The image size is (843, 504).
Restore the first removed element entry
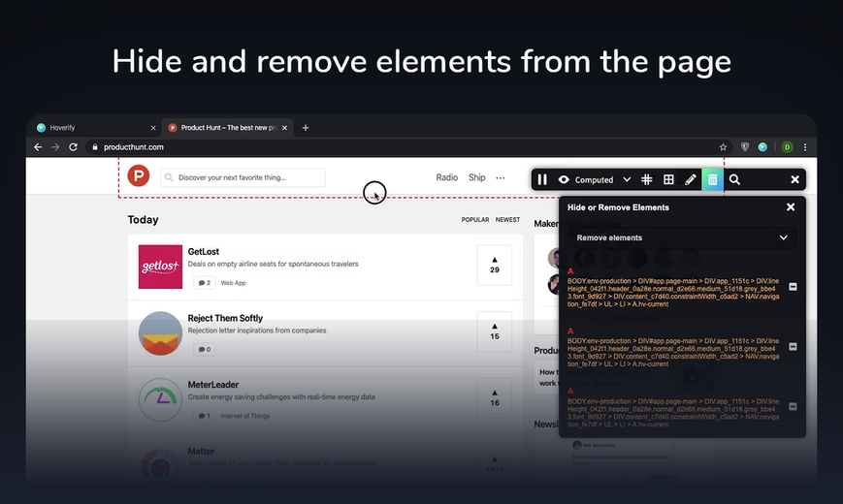pyautogui.click(x=793, y=286)
